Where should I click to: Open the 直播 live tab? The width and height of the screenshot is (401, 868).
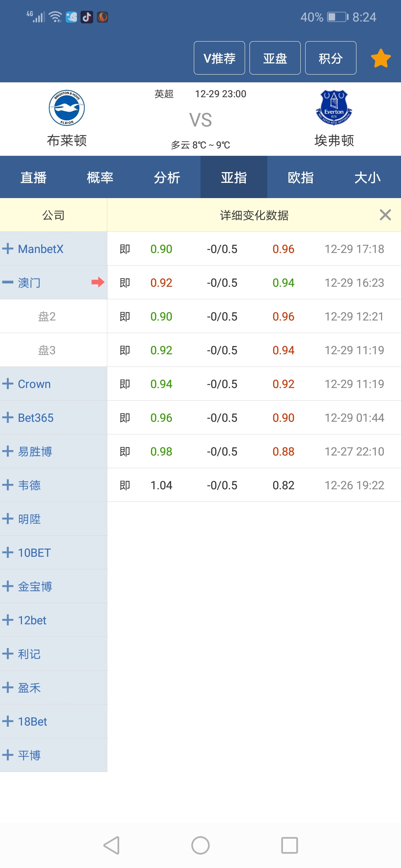(33, 177)
